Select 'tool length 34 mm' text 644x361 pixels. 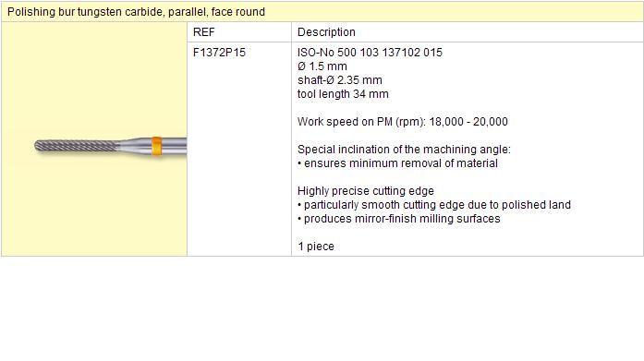[343, 94]
